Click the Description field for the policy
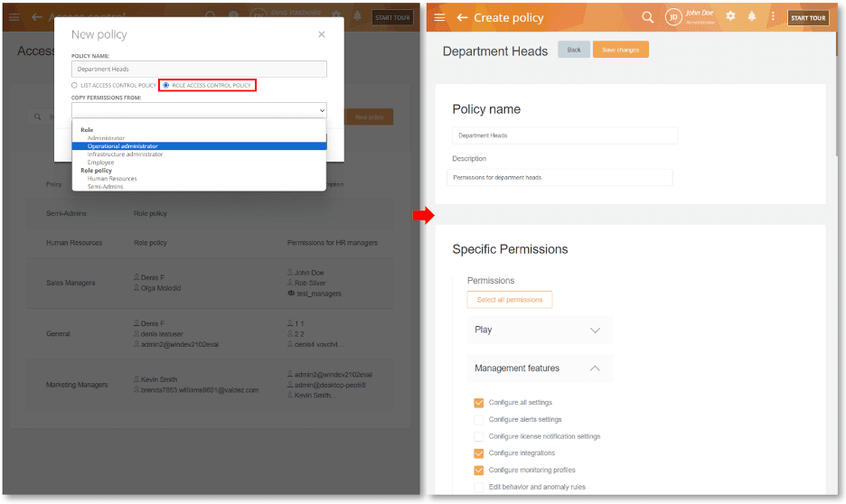 click(x=560, y=178)
